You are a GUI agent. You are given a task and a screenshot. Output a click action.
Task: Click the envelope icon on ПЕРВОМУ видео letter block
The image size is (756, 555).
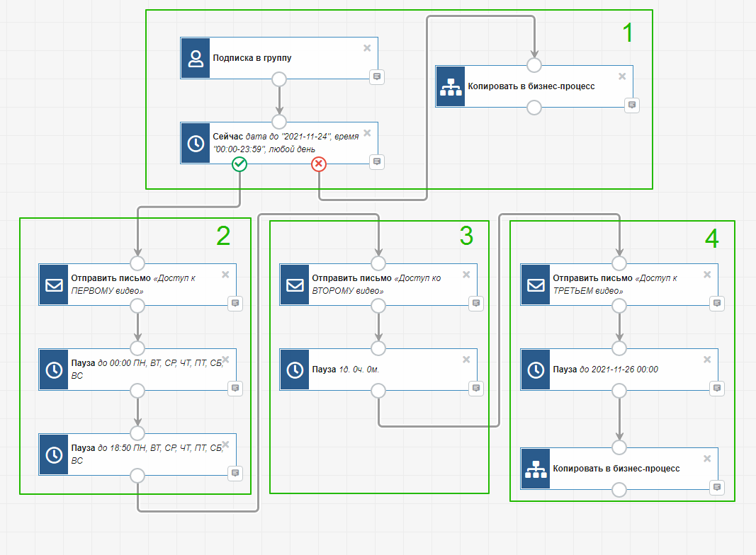pyautogui.click(x=54, y=285)
